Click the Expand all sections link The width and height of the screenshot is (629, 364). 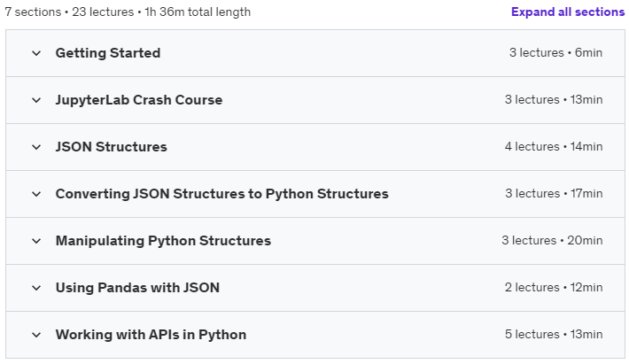(568, 12)
